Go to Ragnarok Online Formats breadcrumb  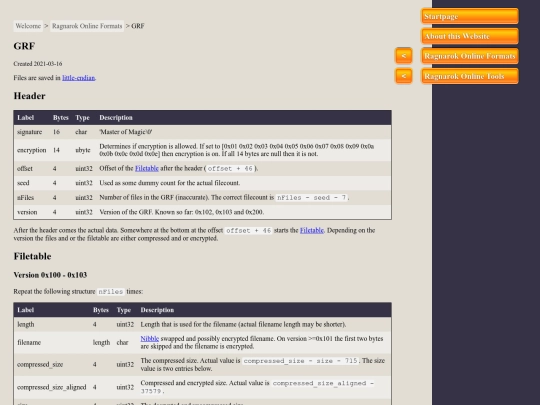(x=87, y=26)
